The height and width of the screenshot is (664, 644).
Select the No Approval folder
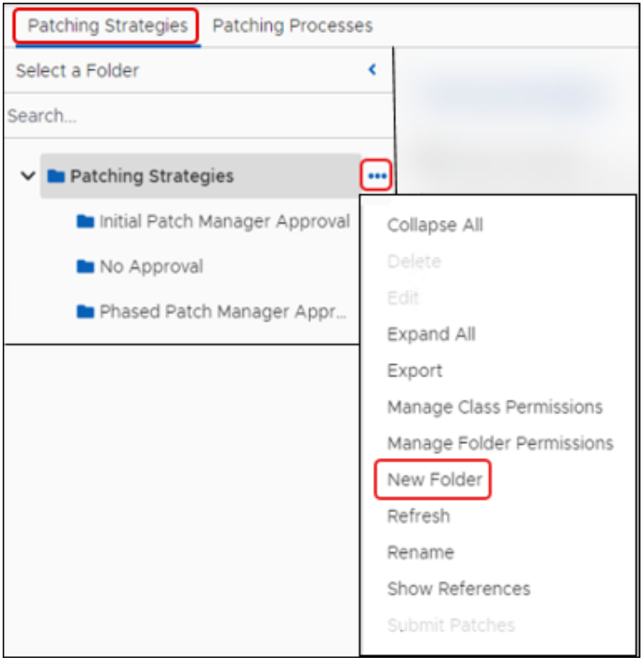[151, 266]
